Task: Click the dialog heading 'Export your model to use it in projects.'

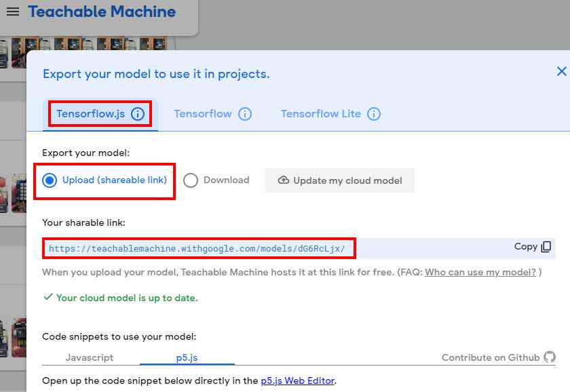Action: point(156,74)
